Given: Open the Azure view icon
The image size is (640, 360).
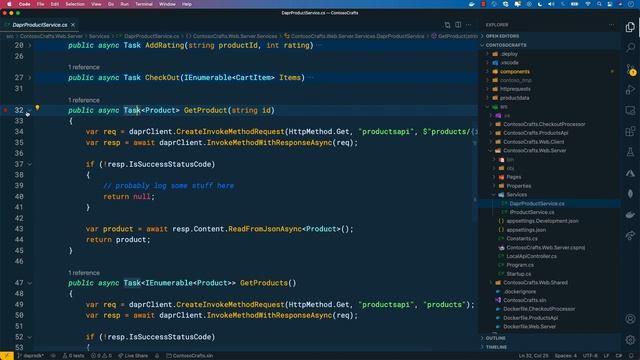Looking at the screenshot, I should [630, 173].
